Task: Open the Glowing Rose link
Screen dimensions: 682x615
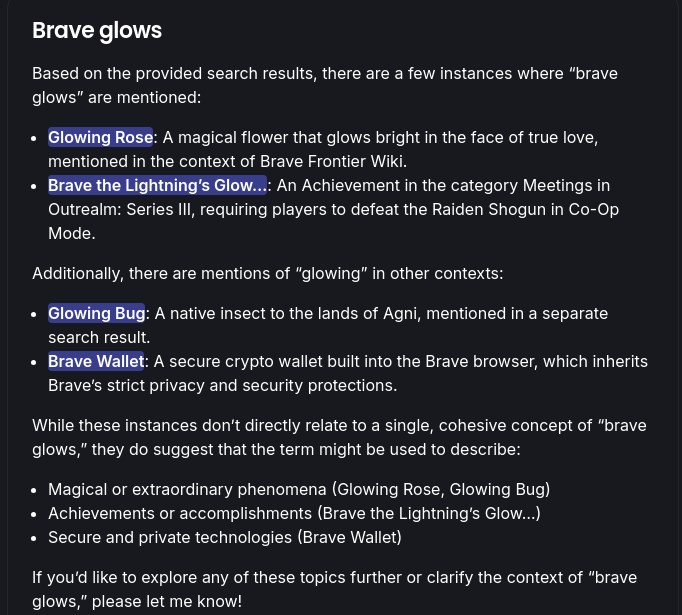Action: [x=100, y=137]
